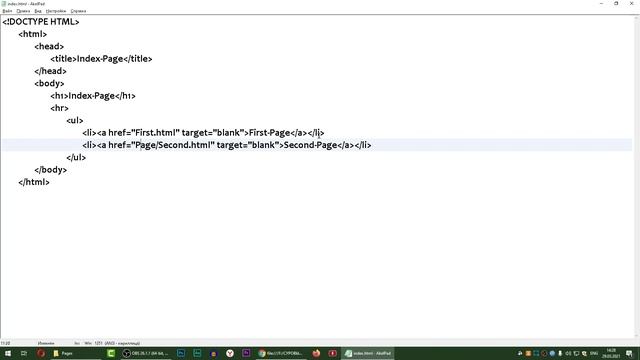This screenshot has width=640, height=360.
Task: Open the purple Adobe Premiere taskbar icon
Action: click(246, 353)
